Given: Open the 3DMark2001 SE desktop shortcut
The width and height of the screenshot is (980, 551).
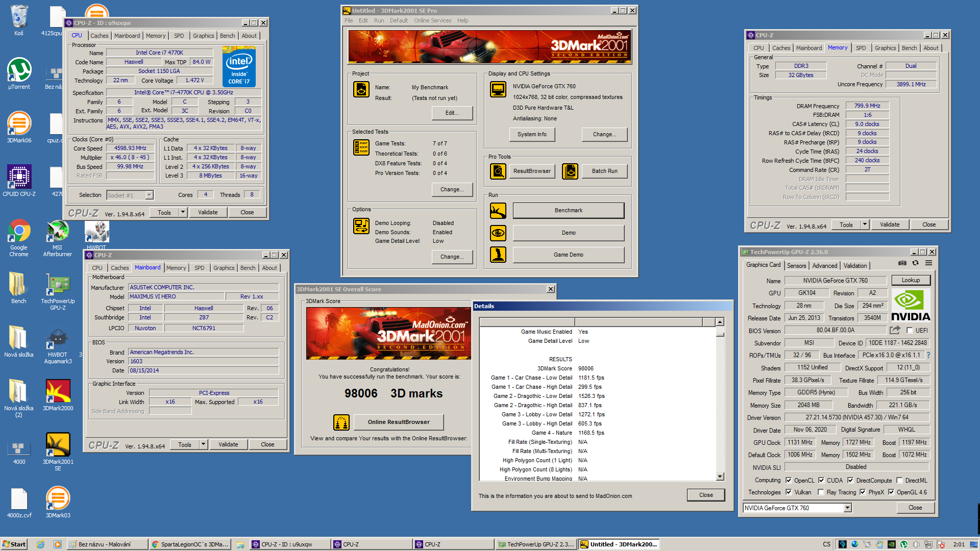Looking at the screenshot, I should point(58,452).
